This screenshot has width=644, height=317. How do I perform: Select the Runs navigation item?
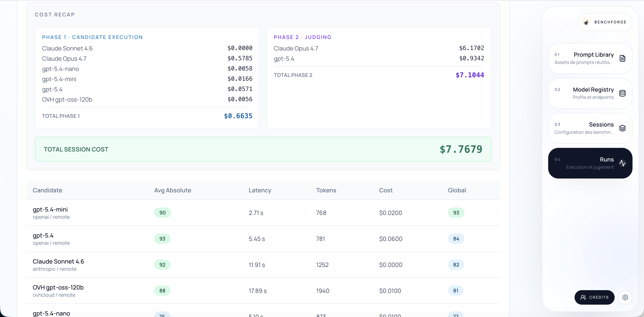[x=590, y=163]
